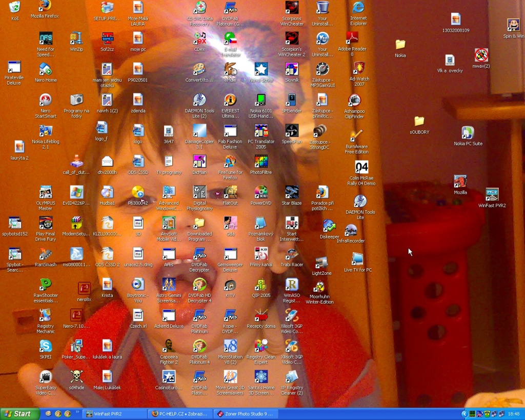Open the Mozilla dragon icon
525x420 pixels.
[x=460, y=185]
